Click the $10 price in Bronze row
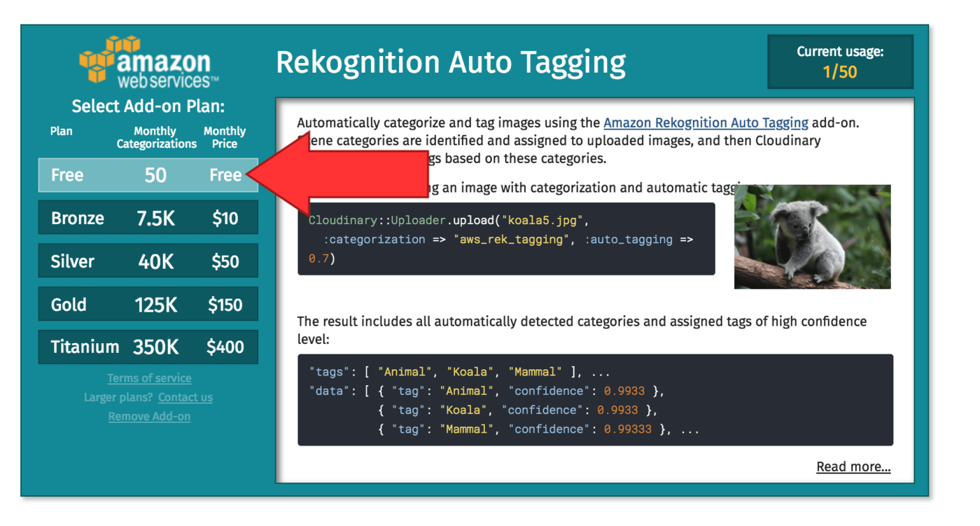 pos(225,219)
